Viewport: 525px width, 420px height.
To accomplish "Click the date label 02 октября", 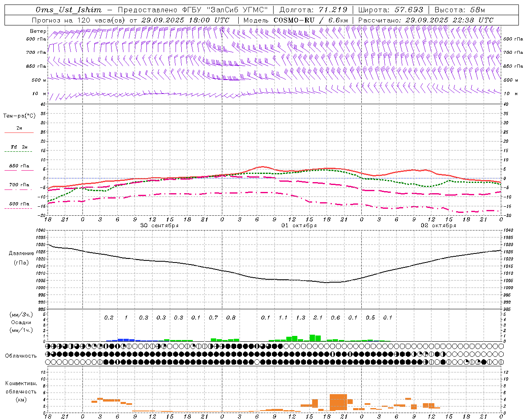I will point(438,226).
